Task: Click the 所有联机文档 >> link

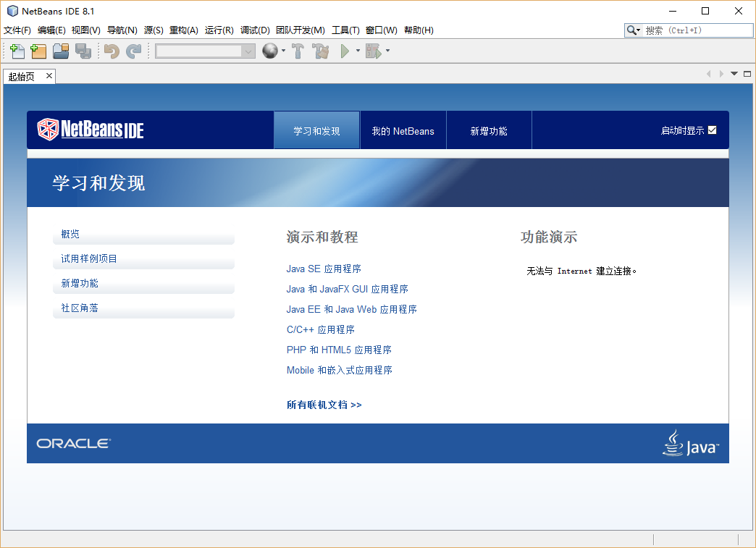Action: (324, 405)
